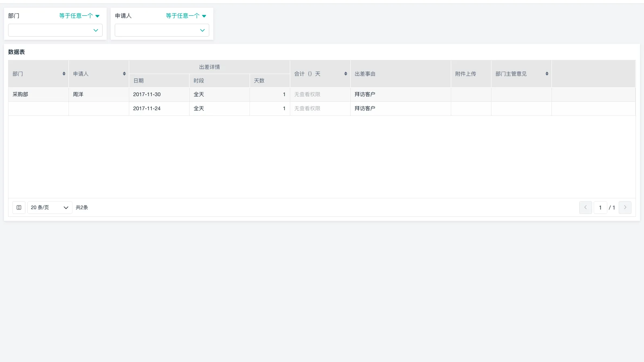Image resolution: width=644 pixels, height=362 pixels.
Task: Sort by 部门 column header icon
Action: pos(64,74)
